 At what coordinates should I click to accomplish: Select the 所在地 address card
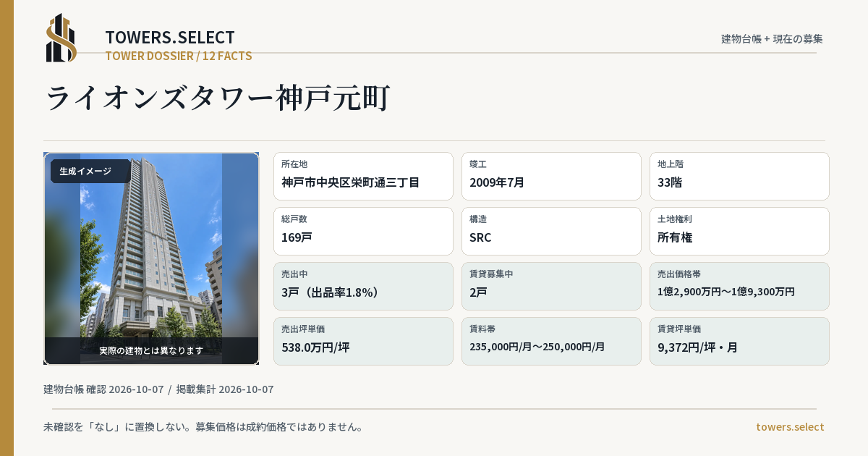[363, 176]
